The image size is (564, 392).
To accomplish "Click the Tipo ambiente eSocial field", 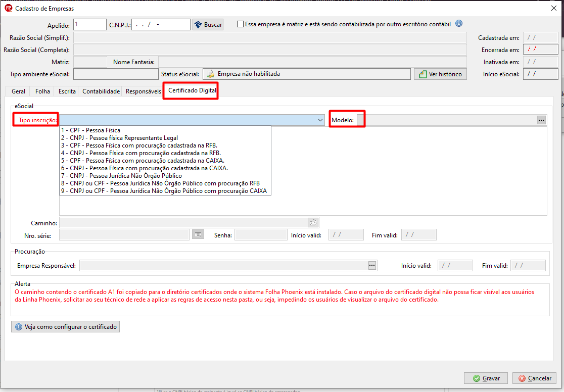I will click(x=116, y=74).
